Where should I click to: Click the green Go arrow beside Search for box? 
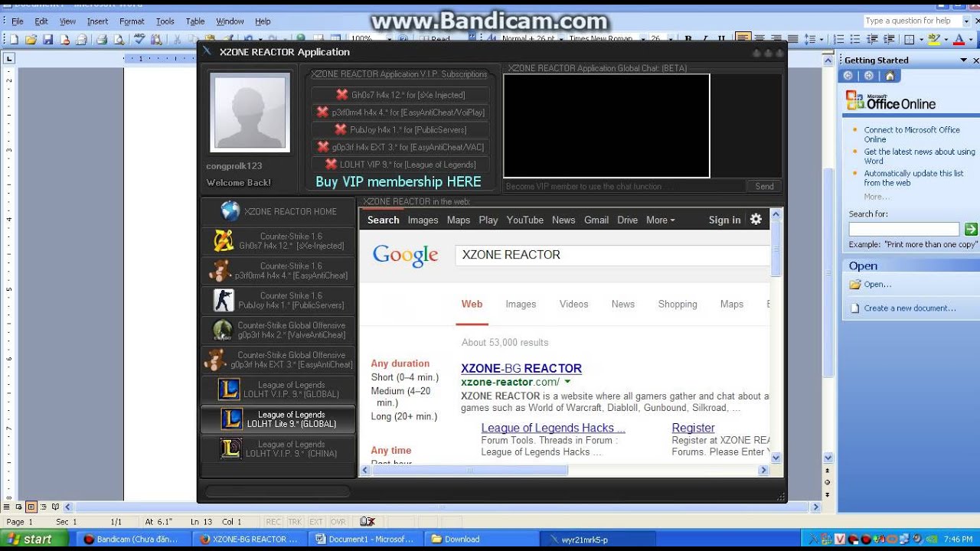tap(971, 230)
